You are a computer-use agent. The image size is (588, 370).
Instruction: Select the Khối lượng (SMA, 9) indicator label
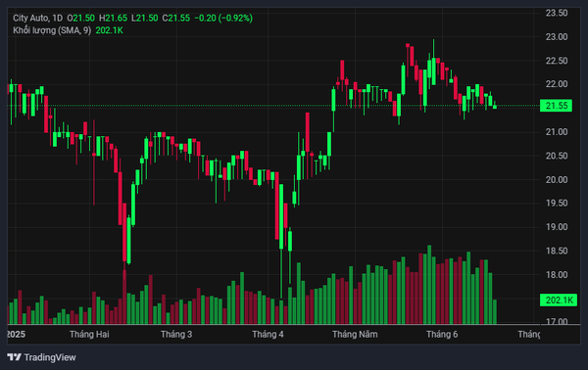tap(52, 30)
